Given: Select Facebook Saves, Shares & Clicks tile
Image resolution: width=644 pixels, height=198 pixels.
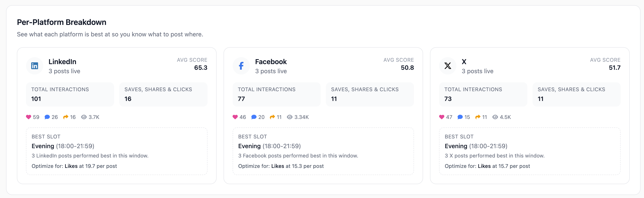Looking at the screenshot, I should (x=370, y=94).
